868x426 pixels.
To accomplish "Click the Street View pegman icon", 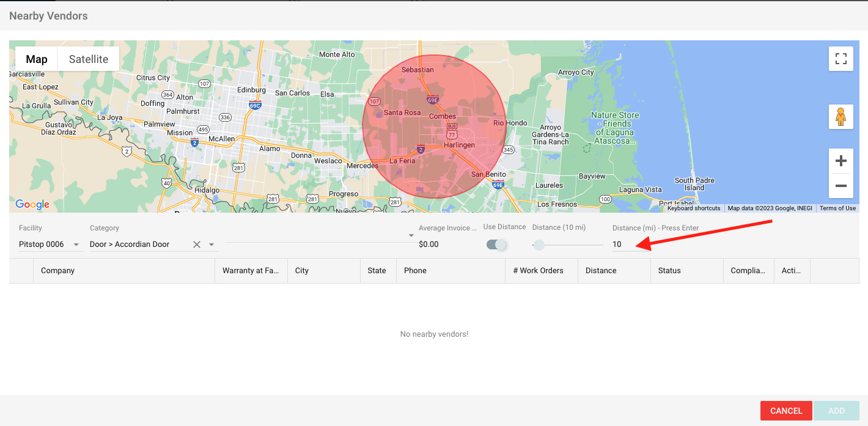I will pos(841,117).
